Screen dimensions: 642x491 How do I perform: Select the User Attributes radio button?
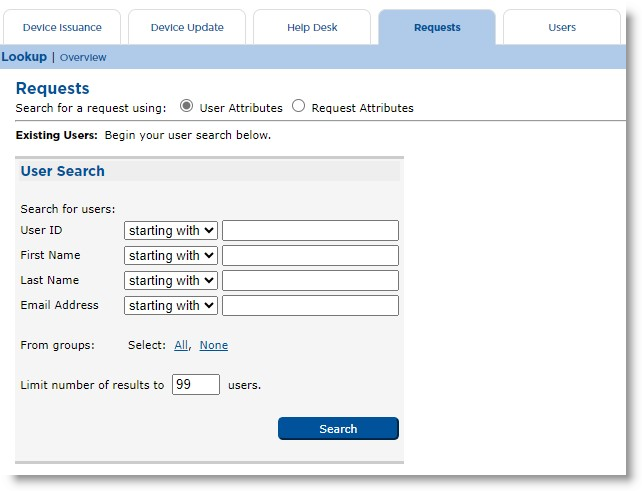tap(186, 106)
